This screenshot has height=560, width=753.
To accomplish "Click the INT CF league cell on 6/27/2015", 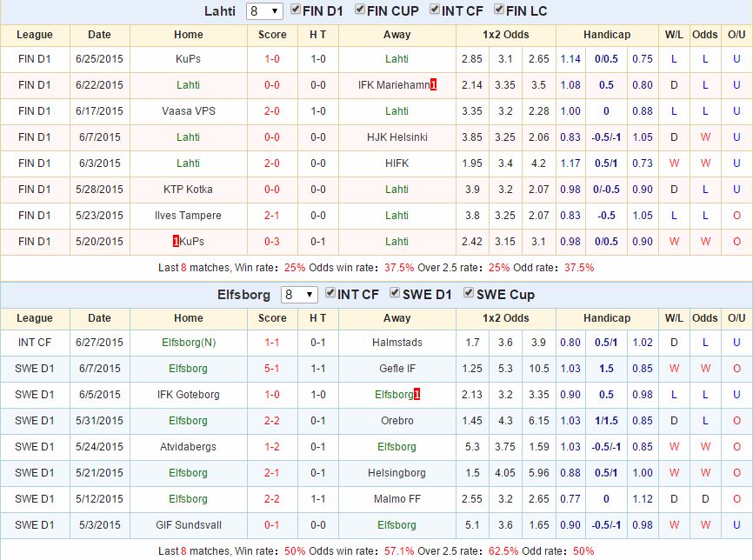I will pyautogui.click(x=35, y=343).
